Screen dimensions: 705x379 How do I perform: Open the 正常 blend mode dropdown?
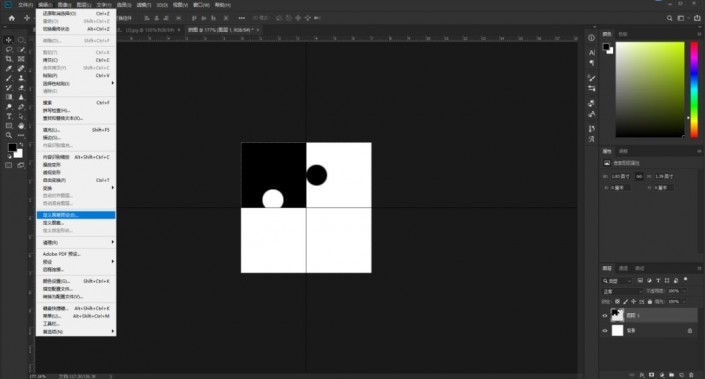pyautogui.click(x=622, y=291)
